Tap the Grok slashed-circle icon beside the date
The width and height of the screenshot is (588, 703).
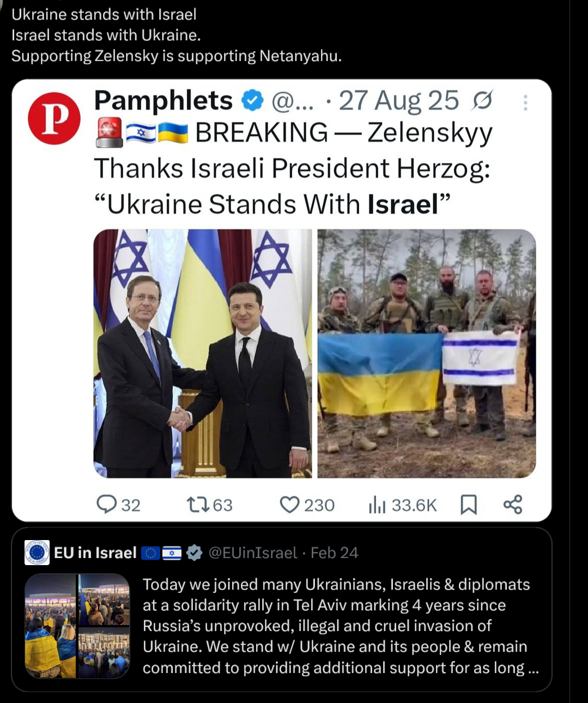(x=482, y=101)
